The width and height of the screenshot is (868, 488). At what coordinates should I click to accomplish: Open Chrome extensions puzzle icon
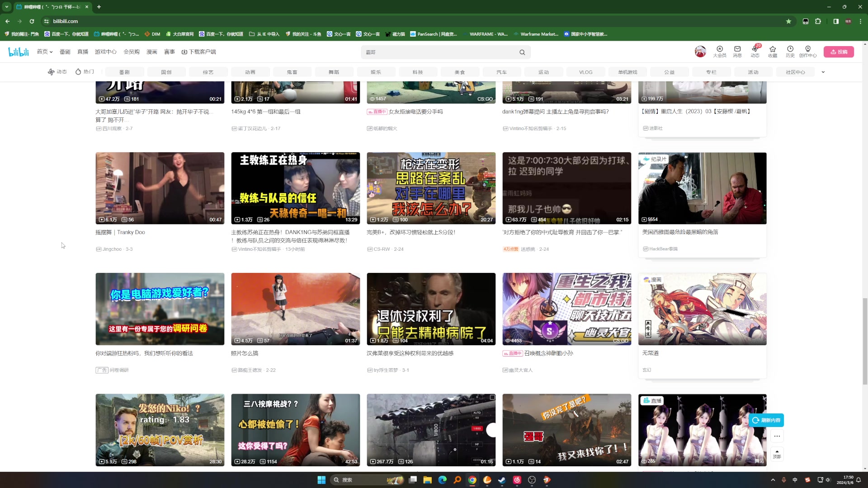818,21
